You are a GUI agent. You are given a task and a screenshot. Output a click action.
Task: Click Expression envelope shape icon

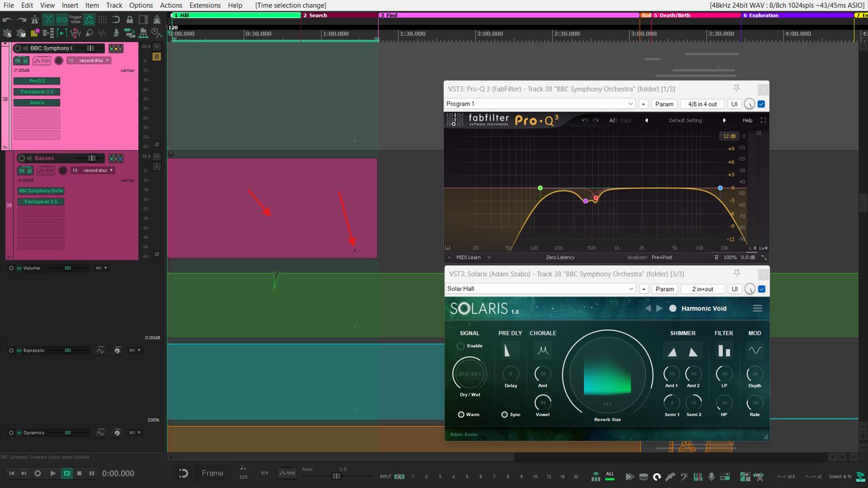pyautogui.click(x=100, y=350)
